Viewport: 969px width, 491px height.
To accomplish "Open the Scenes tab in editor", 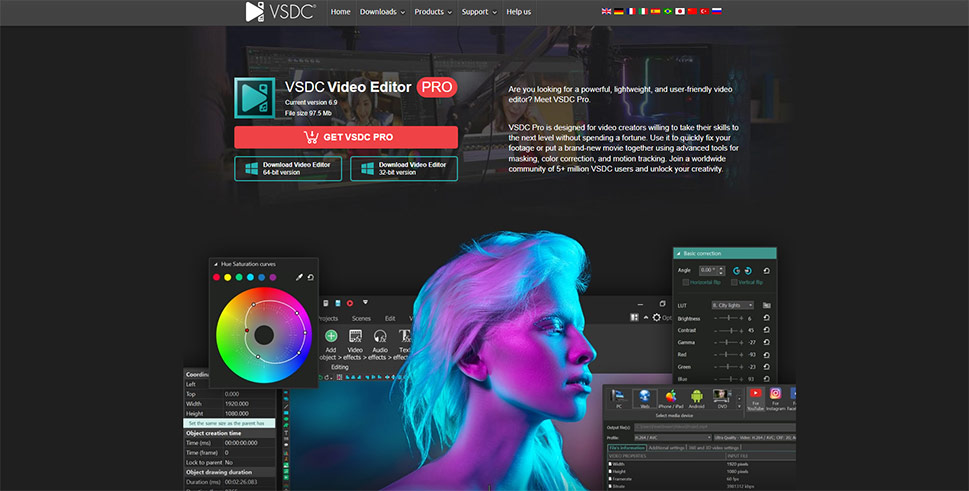I will point(362,319).
